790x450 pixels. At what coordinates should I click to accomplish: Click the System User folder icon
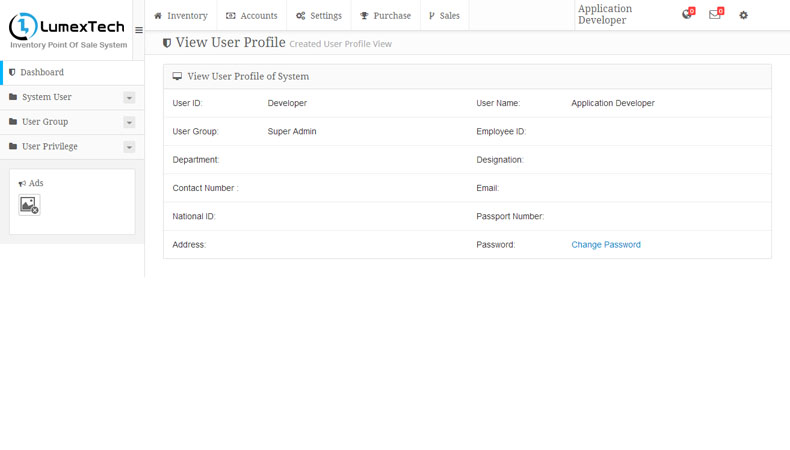tap(13, 97)
